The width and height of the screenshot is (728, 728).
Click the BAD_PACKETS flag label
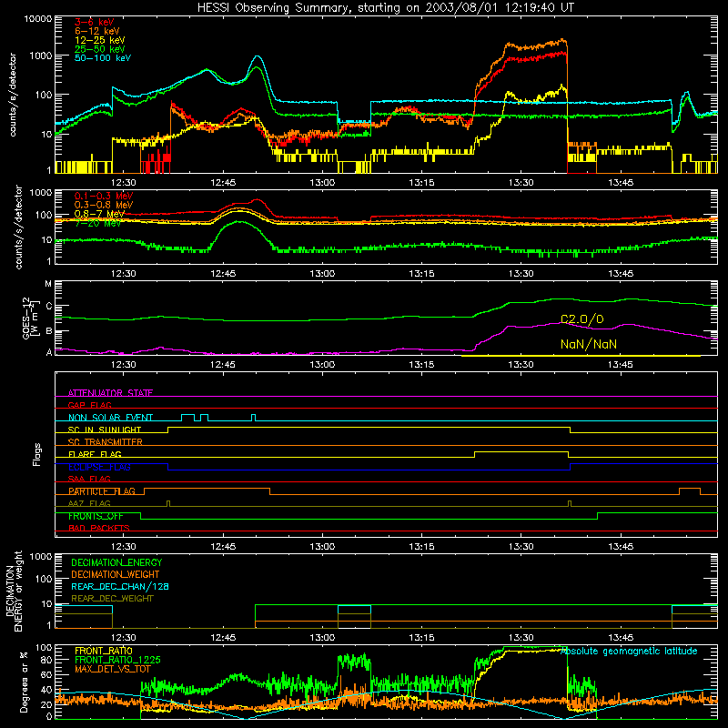pos(99,529)
